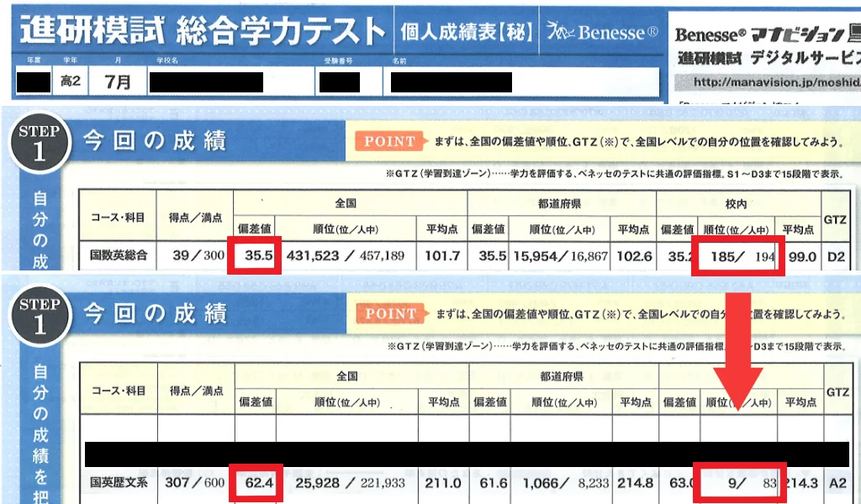Open the manavision.jp URL
The height and width of the screenshot is (504, 861).
click(x=776, y=81)
